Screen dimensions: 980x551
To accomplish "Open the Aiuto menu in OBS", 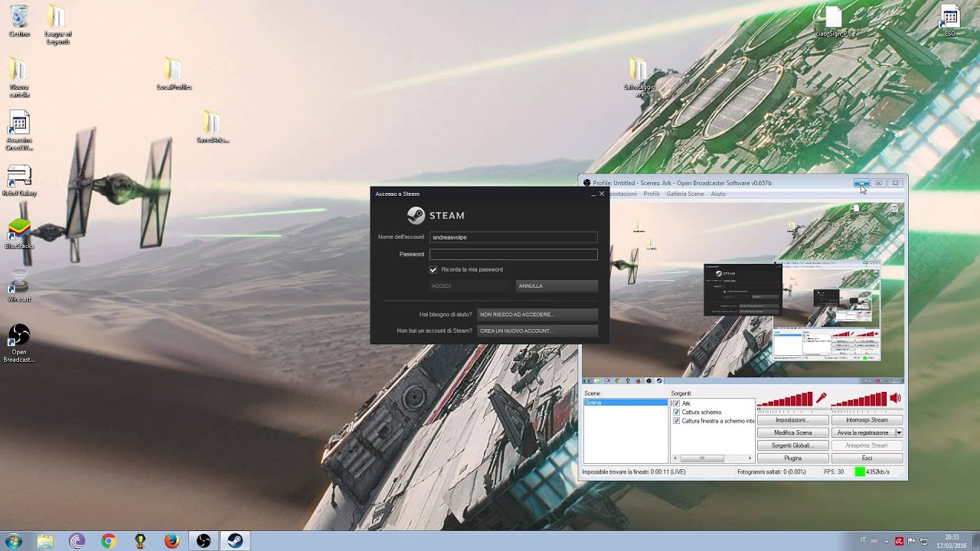I will [718, 194].
